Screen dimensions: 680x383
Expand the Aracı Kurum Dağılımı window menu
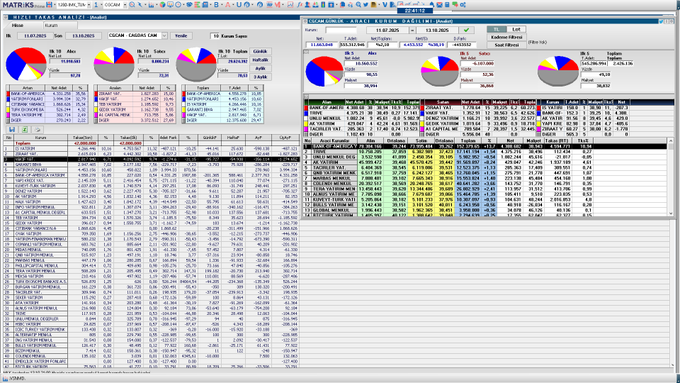coord(305,21)
